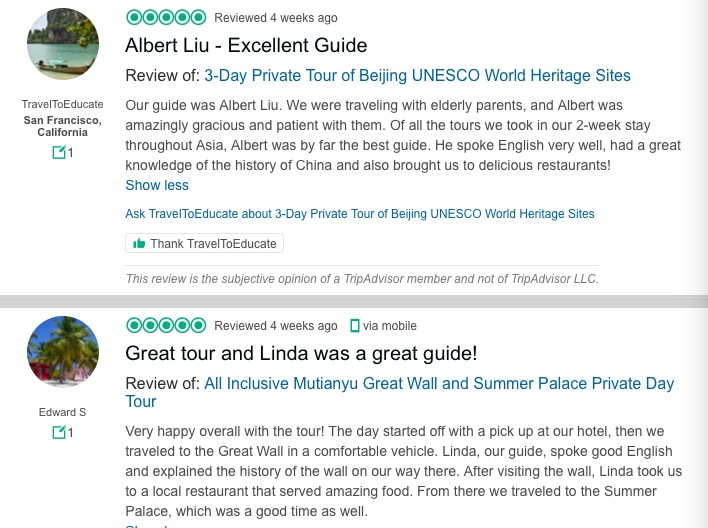Click 'Reviewed 4 weeks ago' on Albert Liu review
Screen dimensions: 708x528
[276, 18]
